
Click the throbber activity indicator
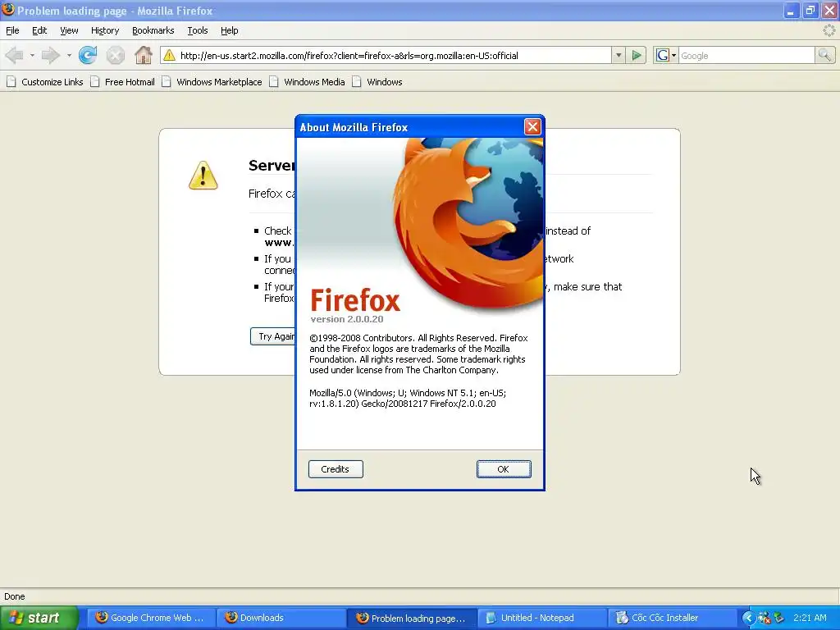click(829, 30)
